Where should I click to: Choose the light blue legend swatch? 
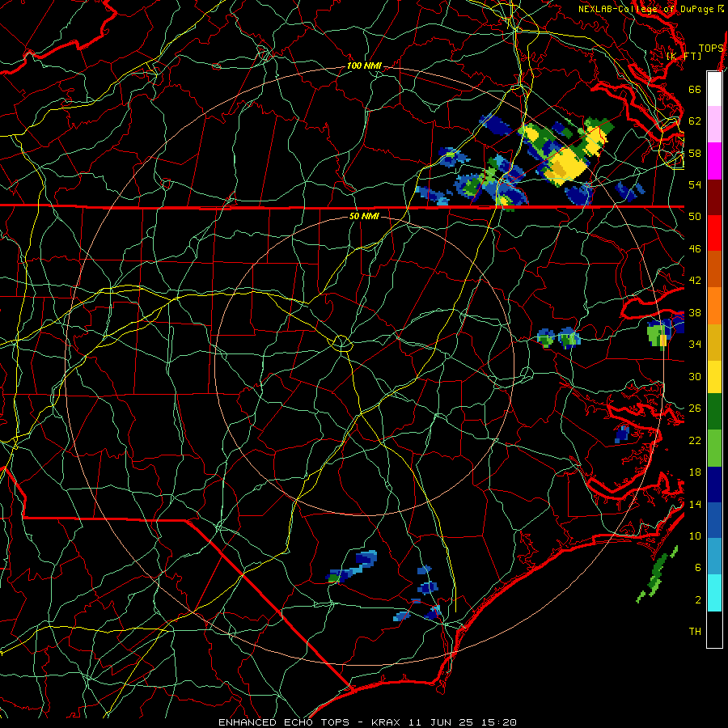[714, 557]
